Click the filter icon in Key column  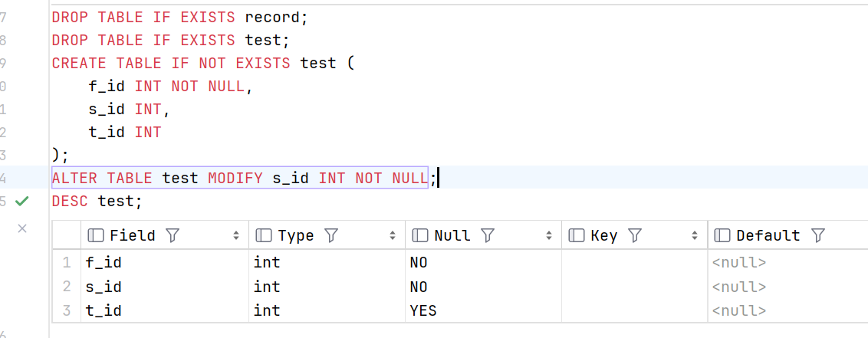pyautogui.click(x=634, y=235)
